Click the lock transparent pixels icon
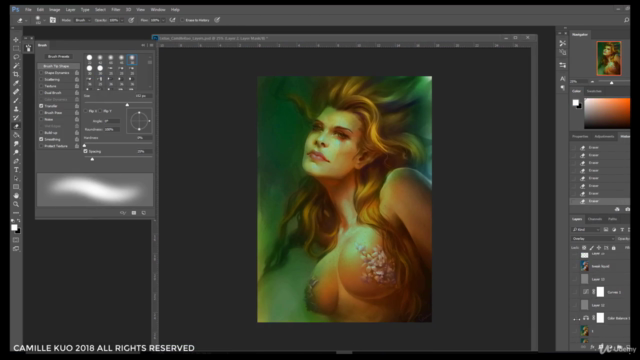Image resolution: width=640 pixels, height=360 pixels. pos(584,248)
